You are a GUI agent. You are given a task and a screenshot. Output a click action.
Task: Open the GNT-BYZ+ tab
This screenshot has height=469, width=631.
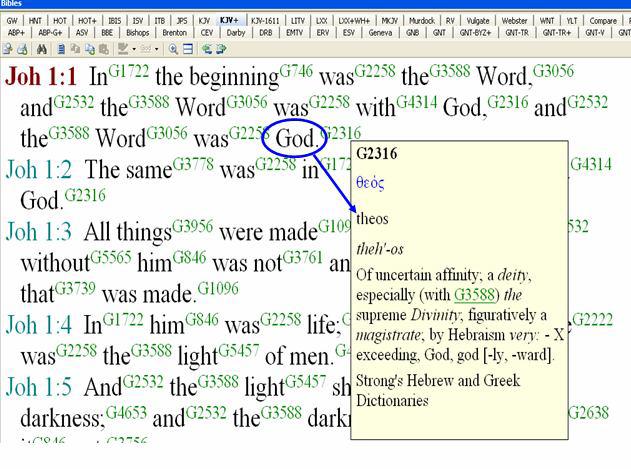click(475, 33)
